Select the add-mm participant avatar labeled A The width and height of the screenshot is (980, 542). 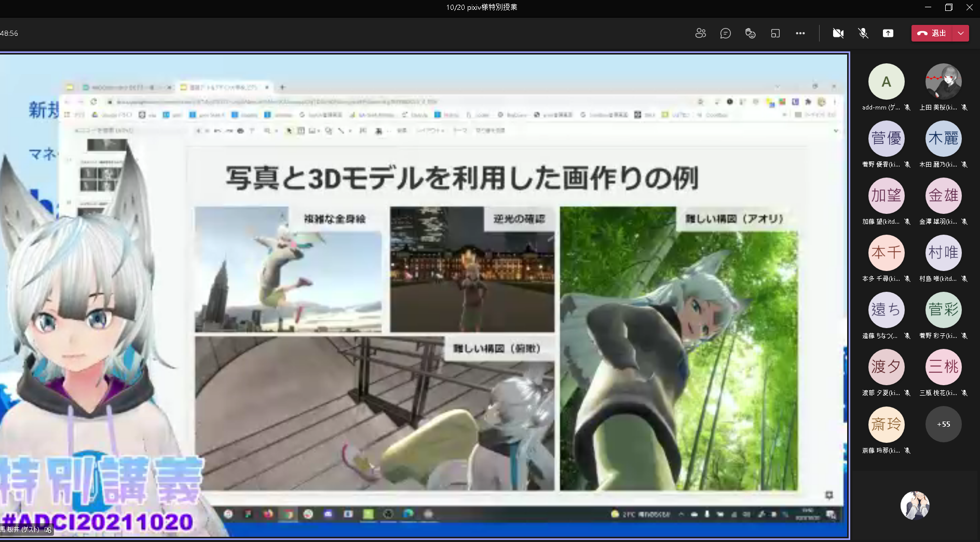[886, 82]
